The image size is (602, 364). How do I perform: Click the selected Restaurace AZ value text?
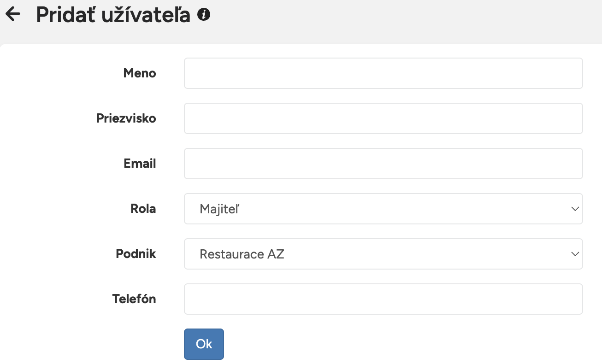click(242, 254)
